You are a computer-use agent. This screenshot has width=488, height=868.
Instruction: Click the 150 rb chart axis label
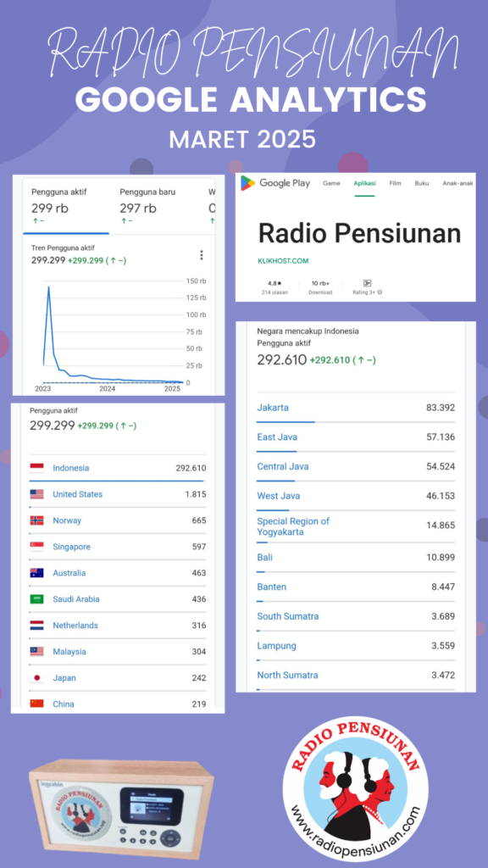coord(196,281)
